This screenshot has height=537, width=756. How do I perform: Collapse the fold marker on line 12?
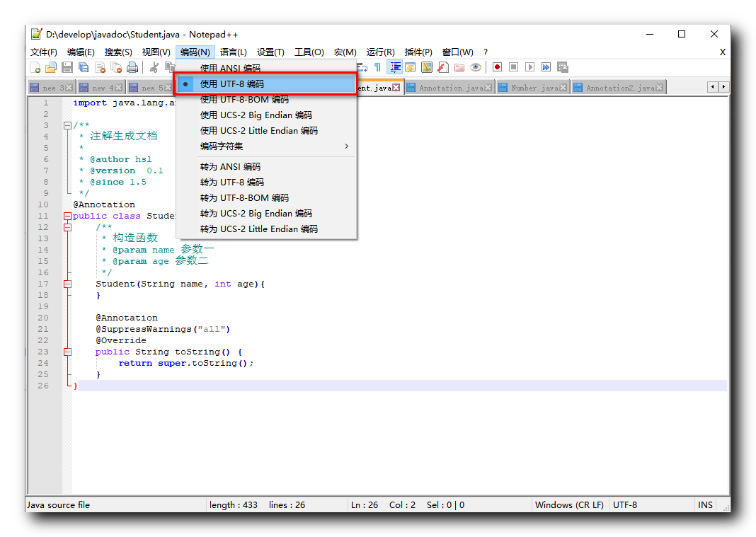coord(67,227)
